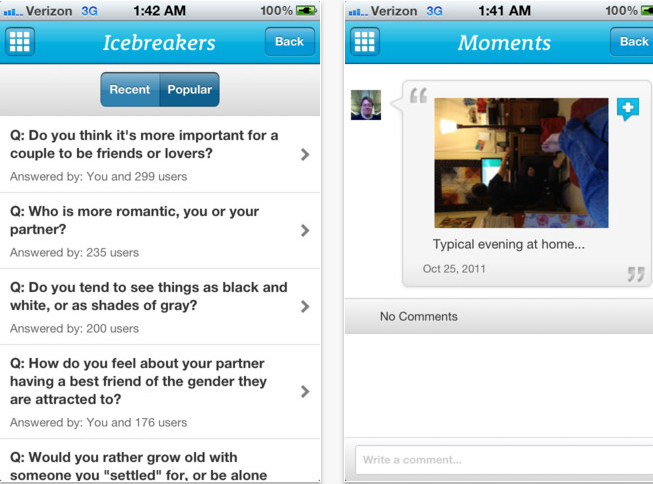Viewport: 653px width, 484px height.
Task: Open the Typical evening at home photo
Action: pos(521,163)
